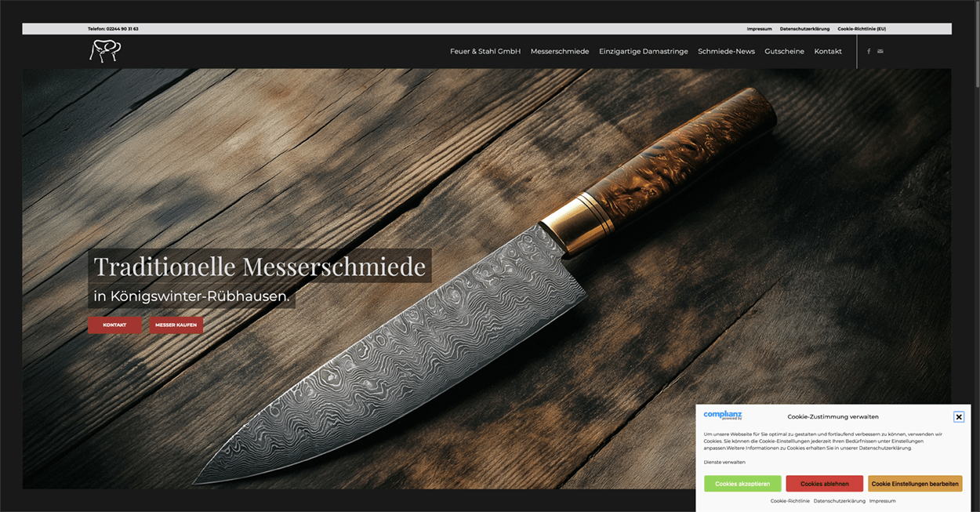The image size is (980, 512).
Task: Click Cookie-Richtlinie link in cookie banner footer
Action: coord(789,501)
